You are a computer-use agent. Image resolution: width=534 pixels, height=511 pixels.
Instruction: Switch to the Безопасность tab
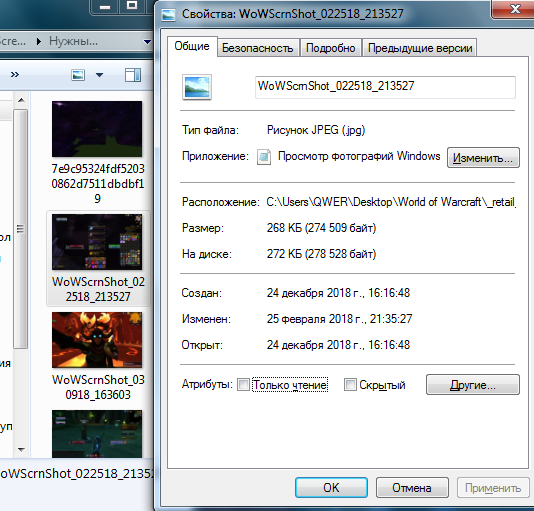(x=258, y=48)
